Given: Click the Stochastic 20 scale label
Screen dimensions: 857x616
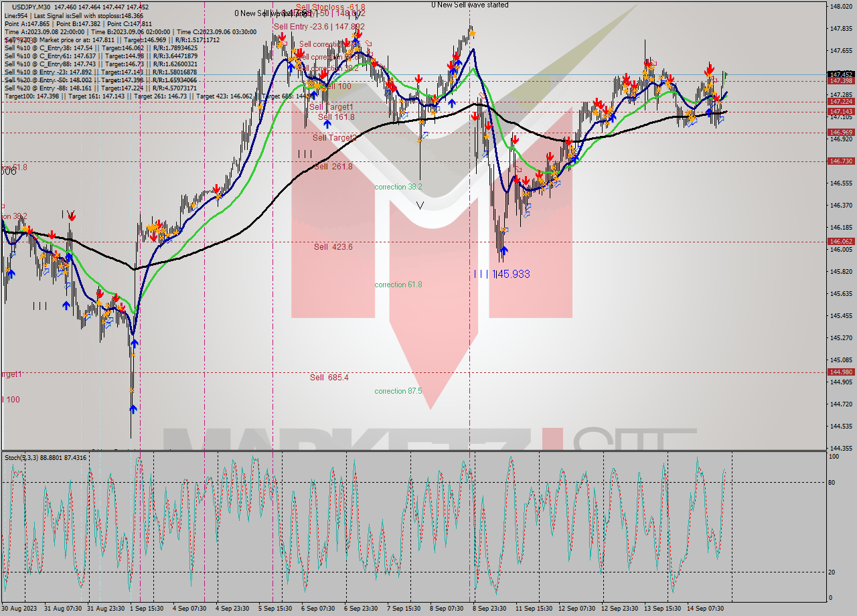Looking at the screenshot, I should (833, 572).
